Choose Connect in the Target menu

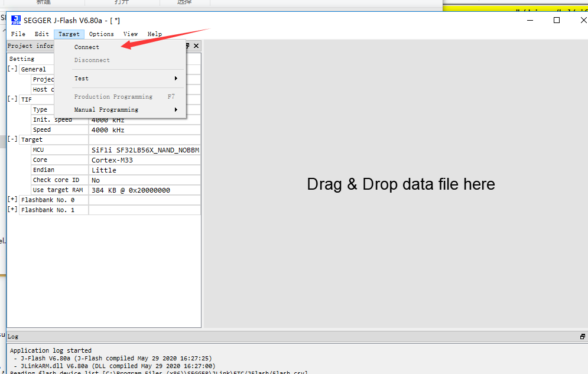coord(87,47)
